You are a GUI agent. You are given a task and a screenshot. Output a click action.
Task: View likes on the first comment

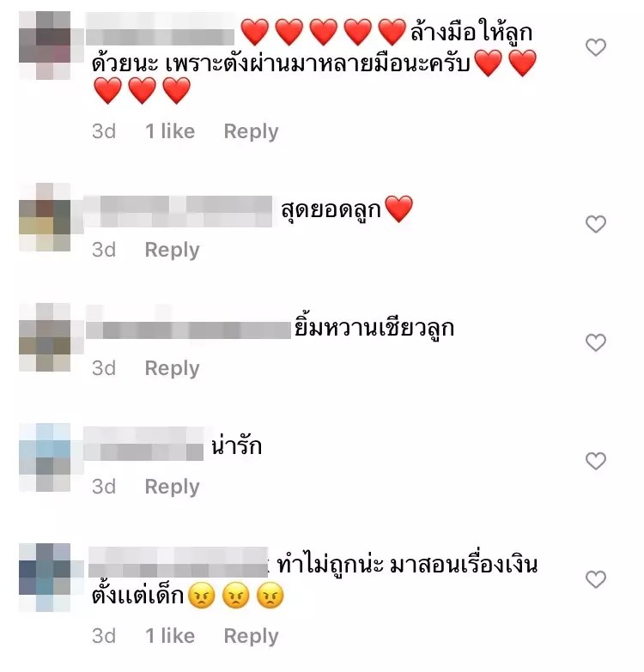coord(170,131)
